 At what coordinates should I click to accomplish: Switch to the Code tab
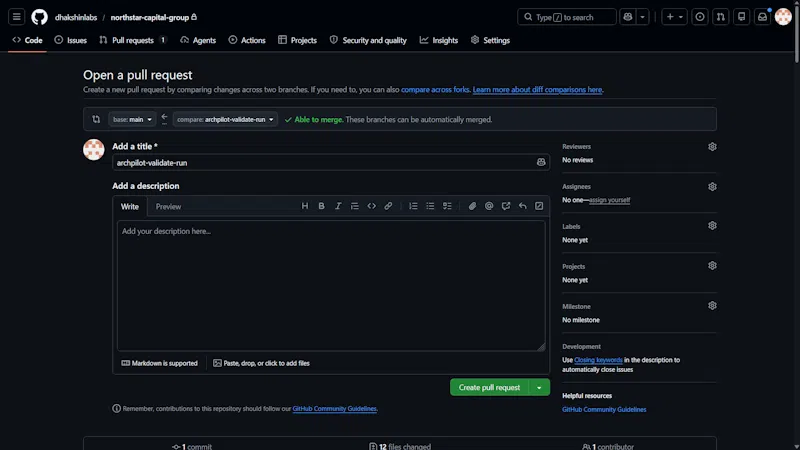(x=28, y=40)
